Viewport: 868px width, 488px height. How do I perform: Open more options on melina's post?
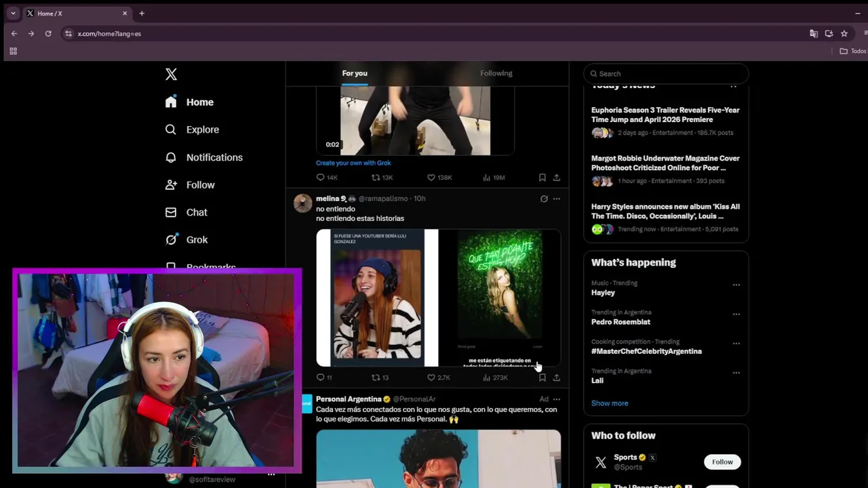pyautogui.click(x=557, y=199)
